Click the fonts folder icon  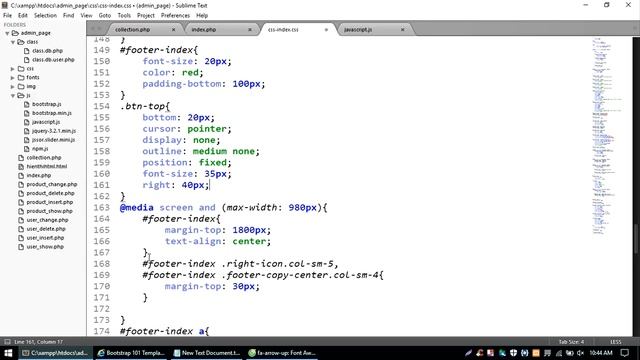(x=21, y=78)
